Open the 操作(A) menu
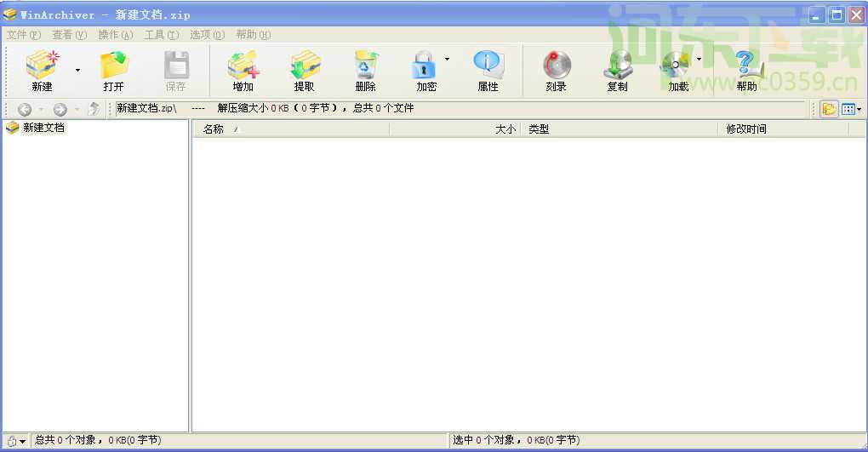868x452 pixels. (x=116, y=35)
